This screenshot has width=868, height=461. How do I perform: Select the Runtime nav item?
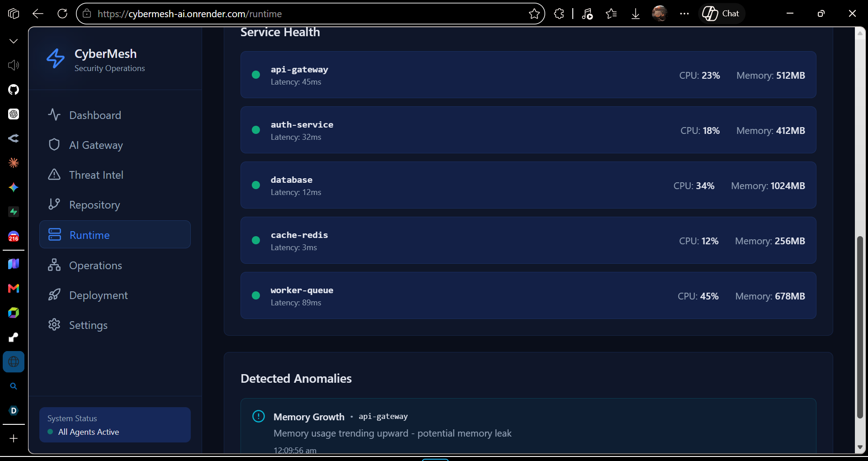click(x=115, y=235)
